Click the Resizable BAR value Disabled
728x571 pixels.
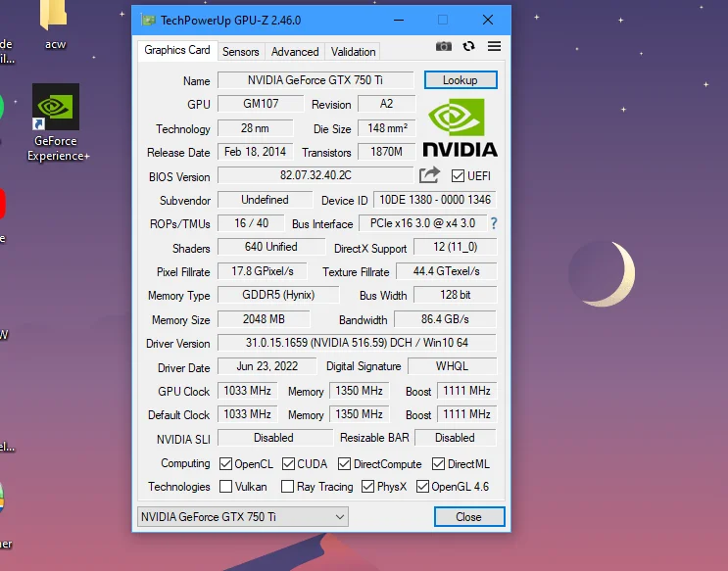[x=455, y=438]
